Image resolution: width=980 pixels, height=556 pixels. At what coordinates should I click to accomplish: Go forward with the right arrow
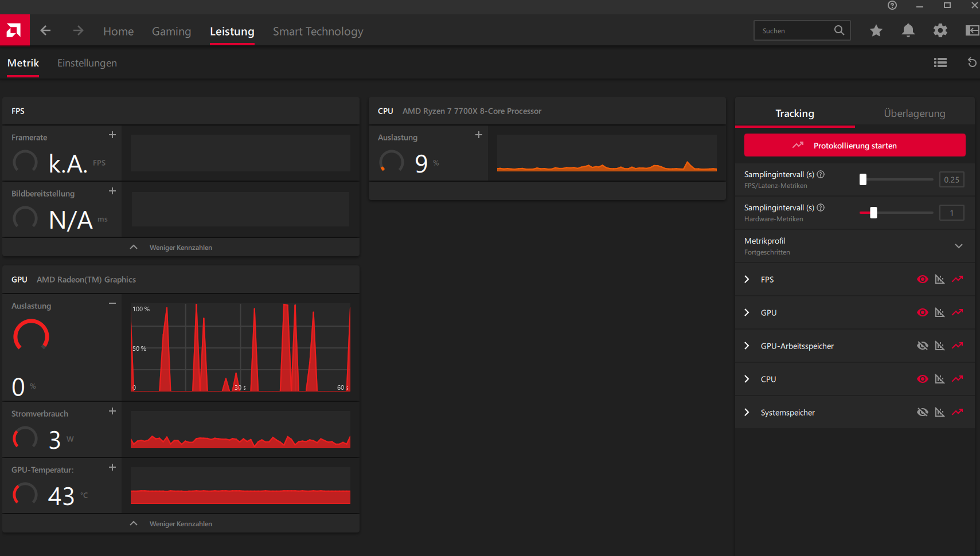coord(78,30)
